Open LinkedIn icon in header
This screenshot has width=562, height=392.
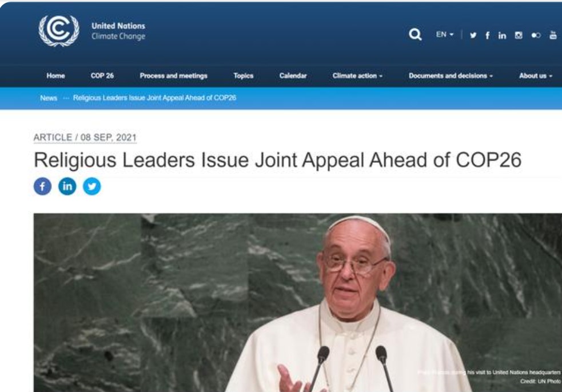pos(502,35)
